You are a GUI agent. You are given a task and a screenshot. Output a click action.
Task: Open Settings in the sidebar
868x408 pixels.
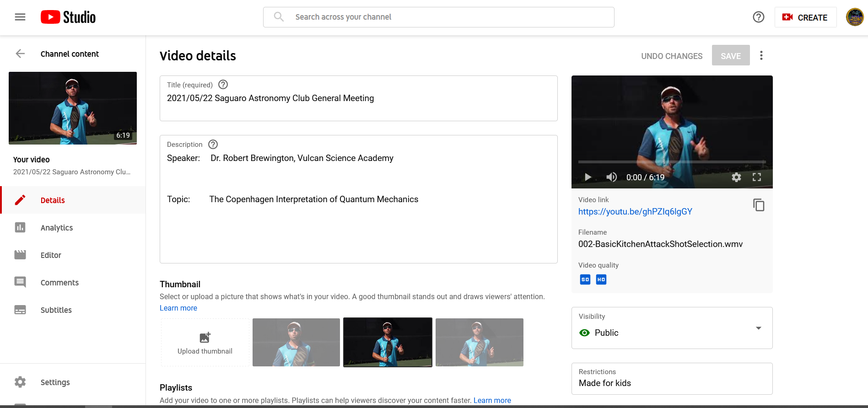pyautogui.click(x=73, y=382)
